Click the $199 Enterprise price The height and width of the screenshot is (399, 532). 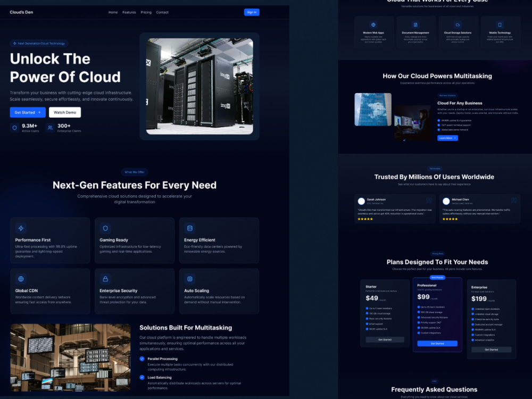[x=479, y=299]
